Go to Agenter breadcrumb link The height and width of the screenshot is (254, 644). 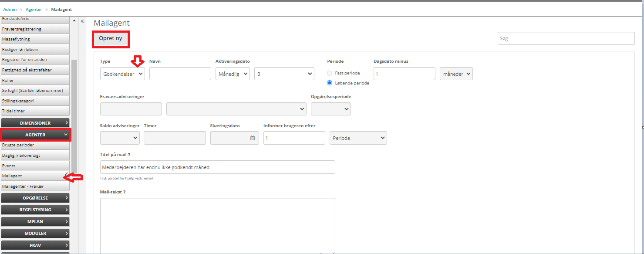pos(34,10)
